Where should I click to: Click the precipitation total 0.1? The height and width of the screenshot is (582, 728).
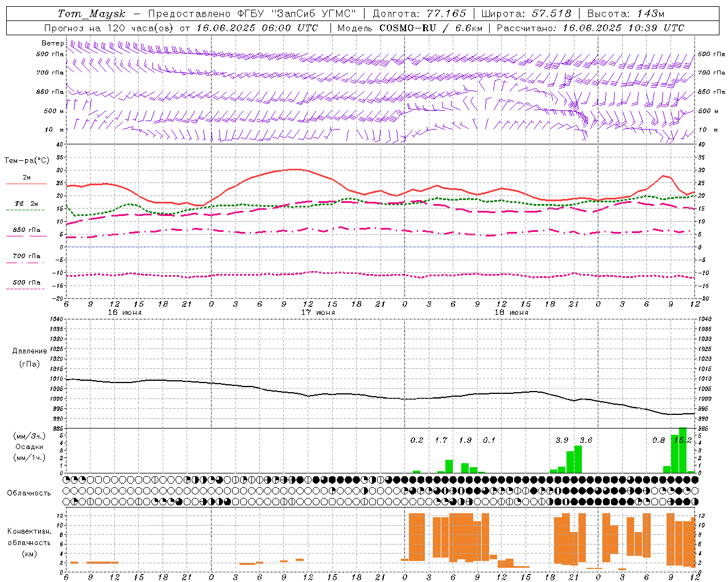click(x=489, y=440)
